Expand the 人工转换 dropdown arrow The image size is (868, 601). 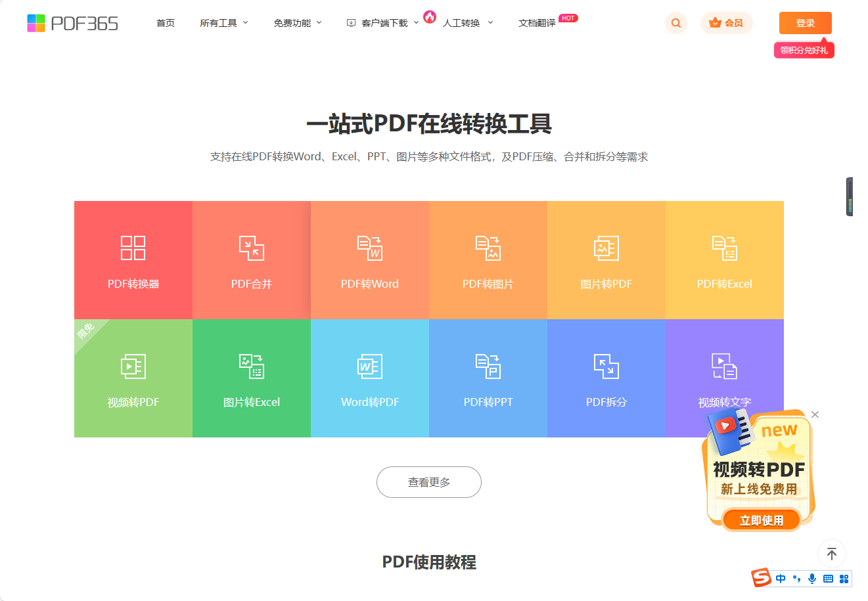click(490, 23)
